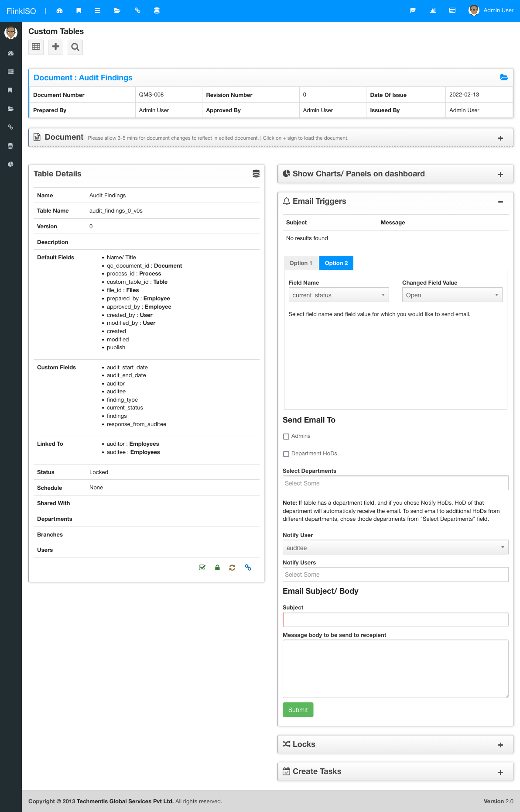Click the graduation cap icon in top bar
520x812 pixels.
pos(413,10)
